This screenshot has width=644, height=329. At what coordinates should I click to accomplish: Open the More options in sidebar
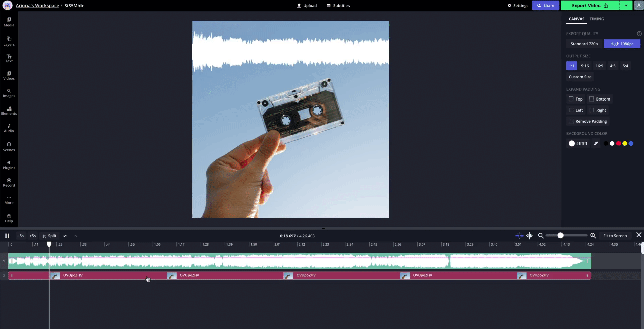[9, 200]
